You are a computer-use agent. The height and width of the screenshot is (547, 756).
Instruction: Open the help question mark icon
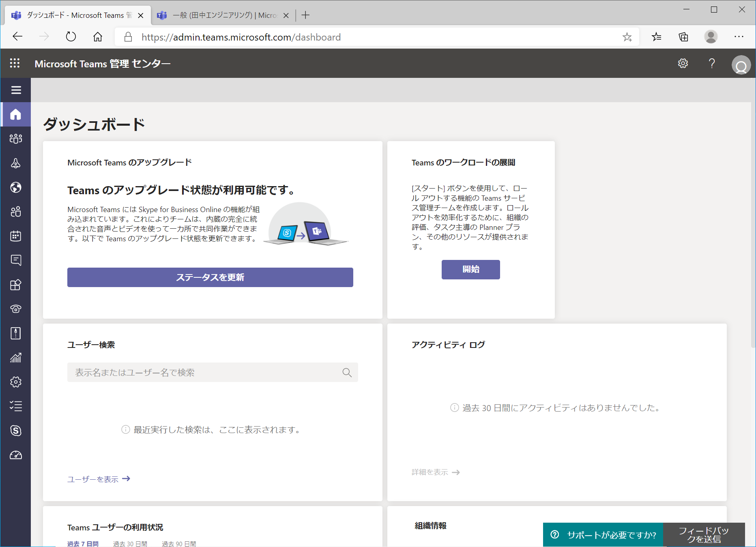point(712,63)
